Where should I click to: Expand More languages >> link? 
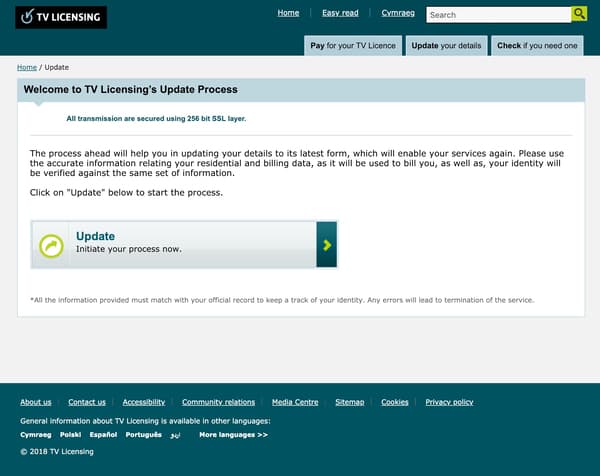[233, 435]
